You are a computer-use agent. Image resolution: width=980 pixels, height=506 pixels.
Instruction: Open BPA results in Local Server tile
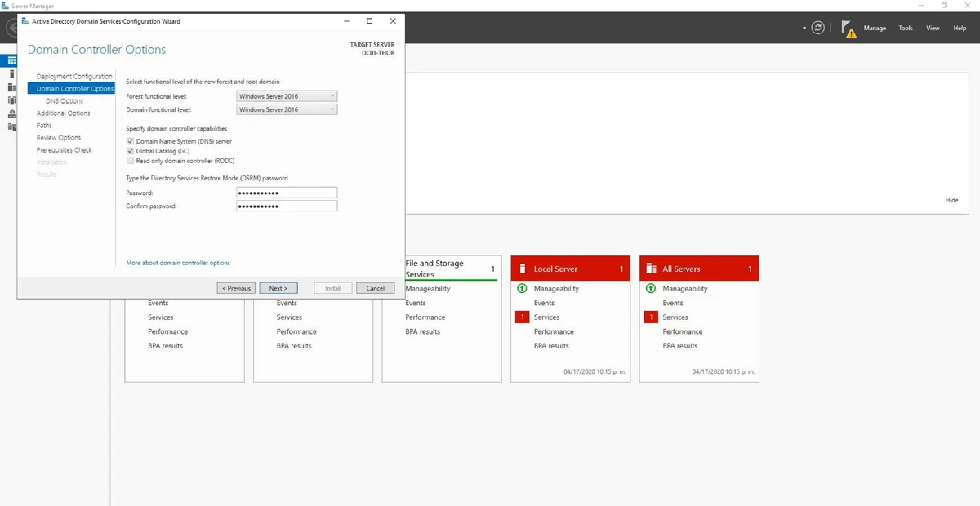tap(551, 346)
